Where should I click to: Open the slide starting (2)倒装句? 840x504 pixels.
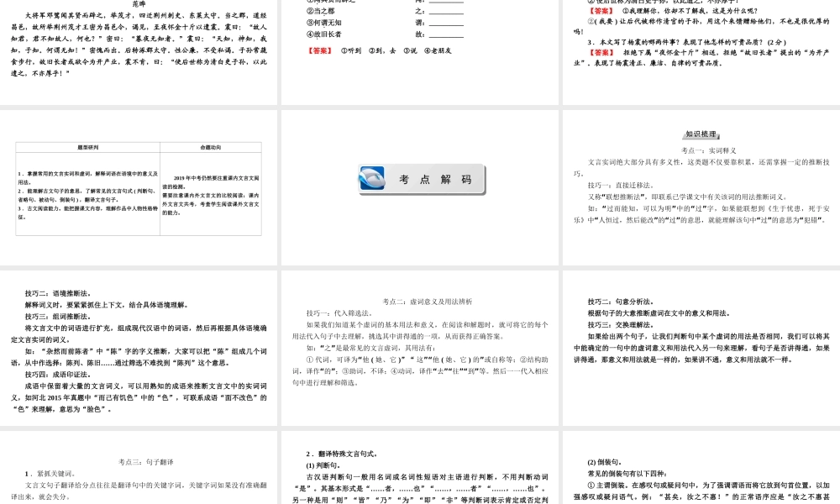[701, 468]
